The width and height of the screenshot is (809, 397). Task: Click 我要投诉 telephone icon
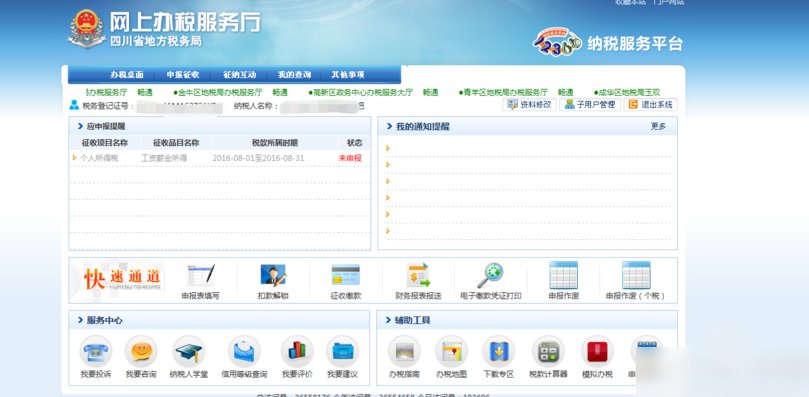point(95,352)
